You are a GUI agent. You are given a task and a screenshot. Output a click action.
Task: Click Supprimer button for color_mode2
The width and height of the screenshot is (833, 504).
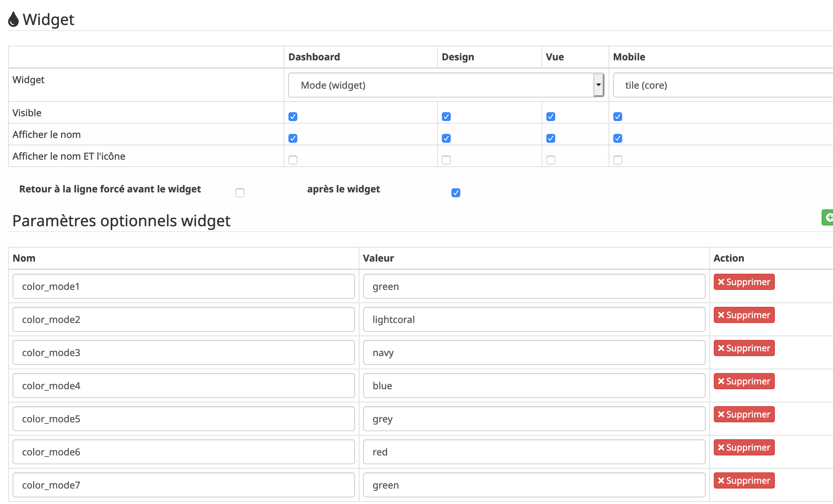click(744, 315)
